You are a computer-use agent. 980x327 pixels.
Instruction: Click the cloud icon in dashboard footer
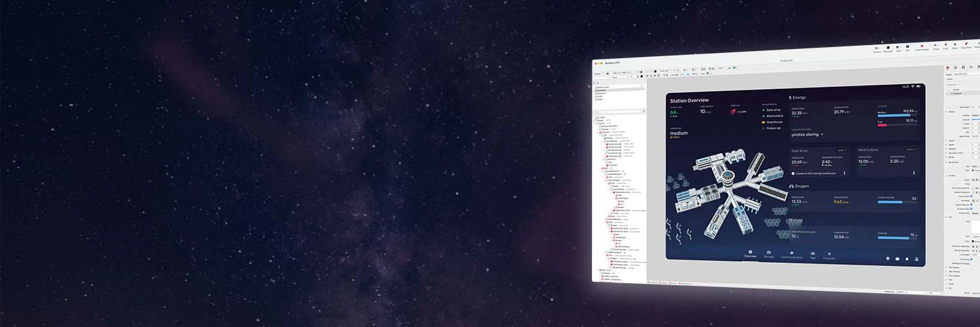point(897,259)
